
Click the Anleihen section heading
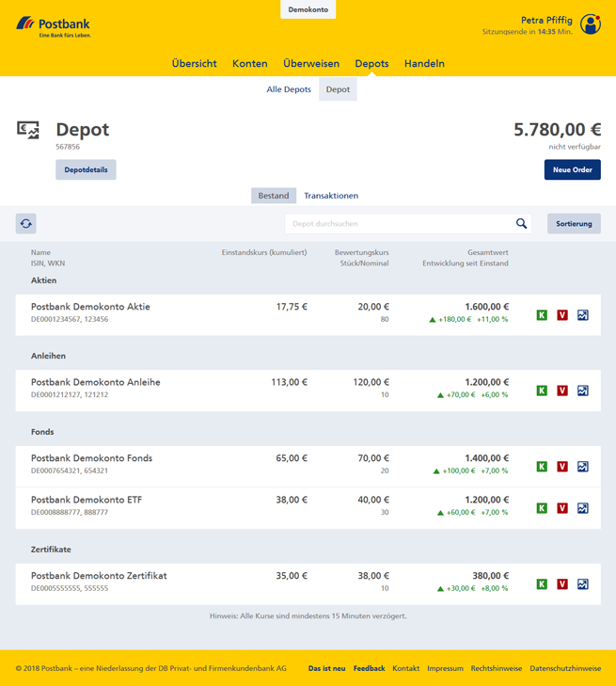coord(48,356)
